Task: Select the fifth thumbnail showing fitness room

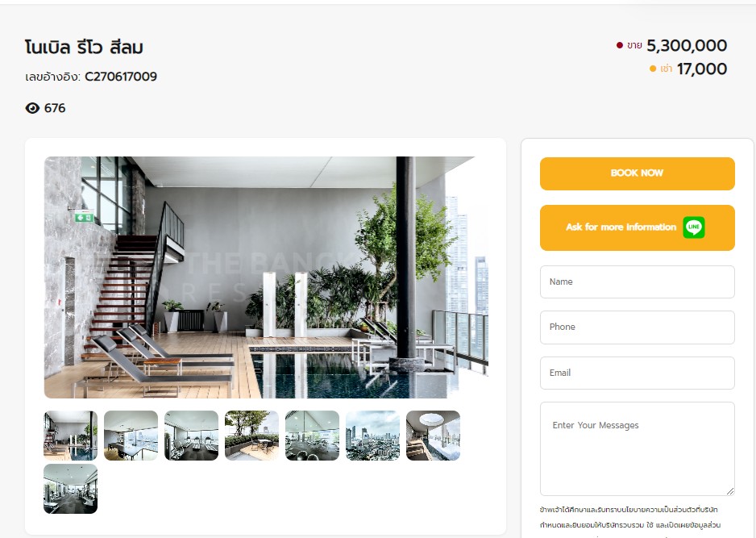Action: (312, 436)
